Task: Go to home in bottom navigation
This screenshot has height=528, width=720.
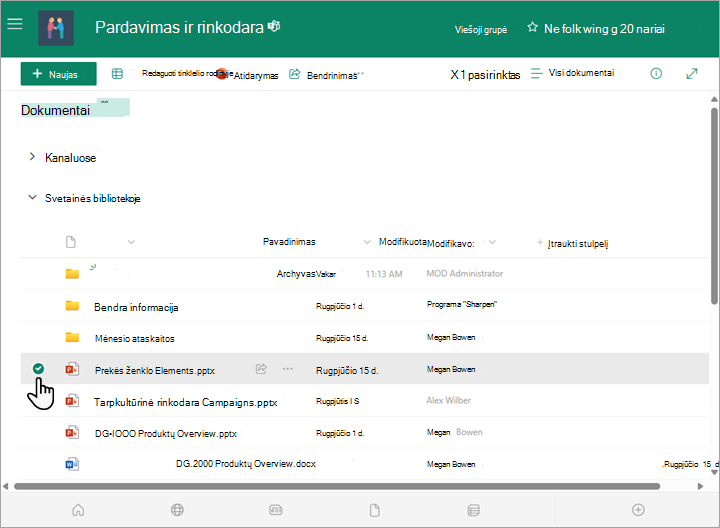Action: (x=78, y=510)
